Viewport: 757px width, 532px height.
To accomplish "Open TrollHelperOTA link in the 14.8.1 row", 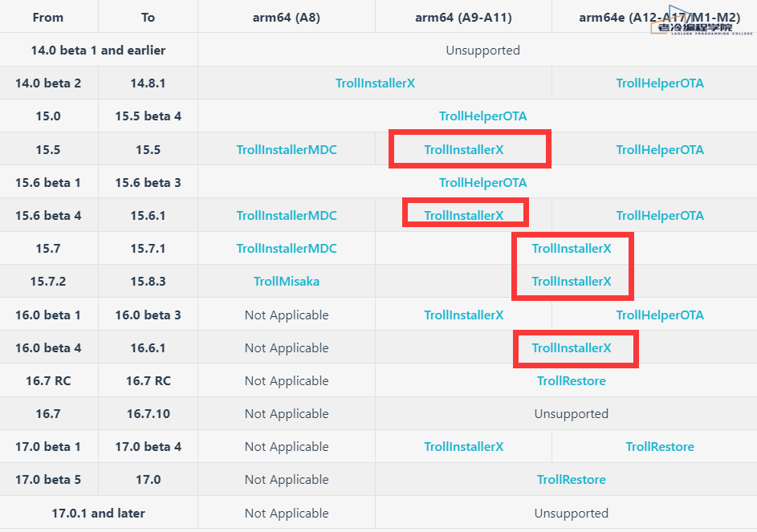I will pyautogui.click(x=660, y=83).
